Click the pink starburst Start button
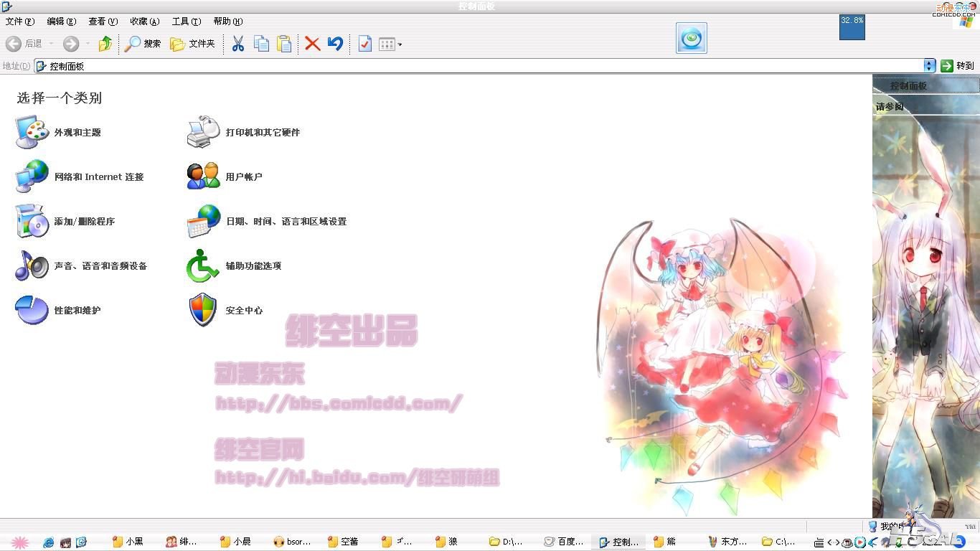 point(19,542)
